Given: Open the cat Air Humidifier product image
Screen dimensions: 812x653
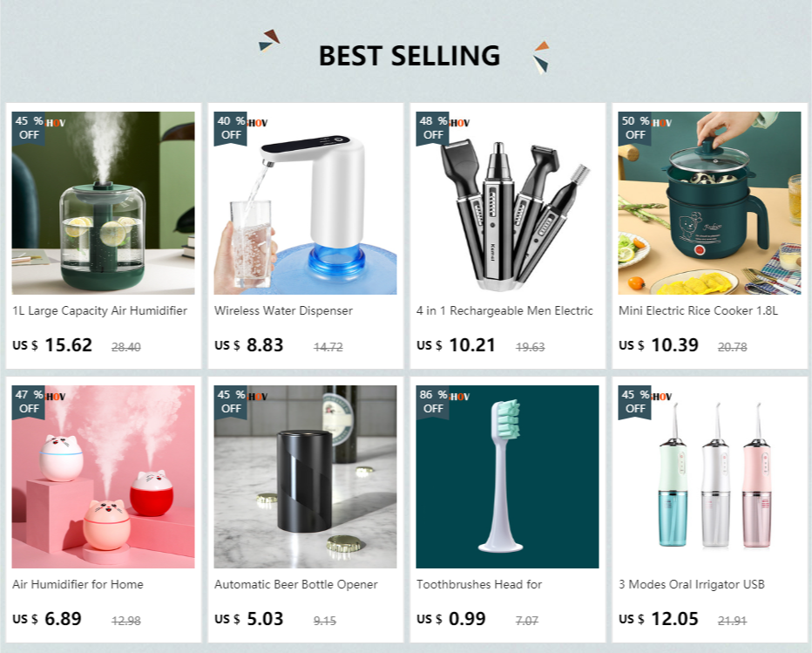Looking at the screenshot, I should coord(103,476).
